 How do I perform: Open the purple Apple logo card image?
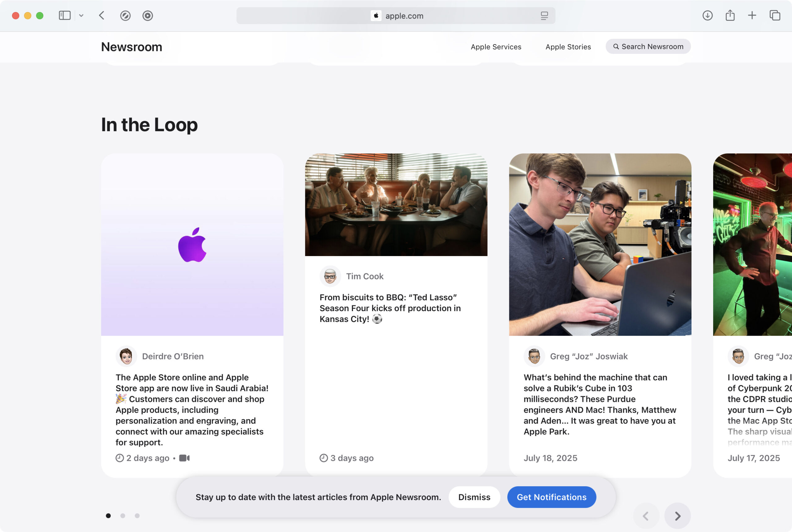[x=192, y=245]
